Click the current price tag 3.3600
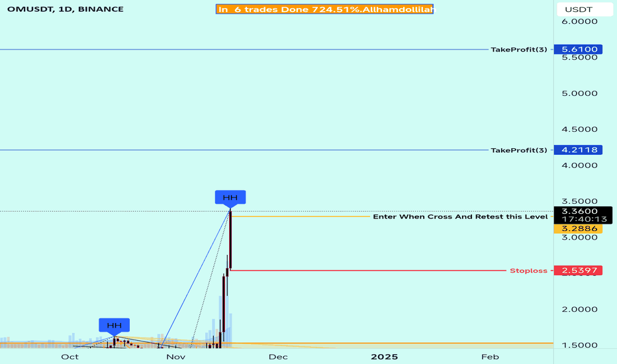The width and height of the screenshot is (617, 364). [583, 215]
